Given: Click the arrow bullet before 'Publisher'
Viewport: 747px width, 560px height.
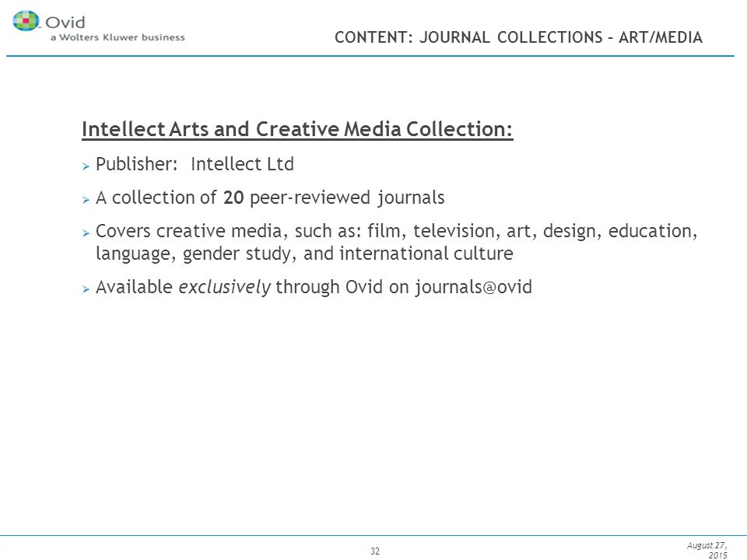Looking at the screenshot, I should pos(86,166).
